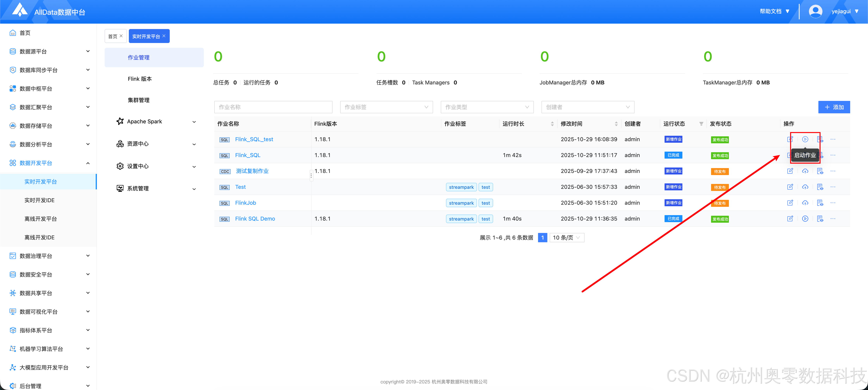Open the Flink_SQL job link

tap(248, 155)
